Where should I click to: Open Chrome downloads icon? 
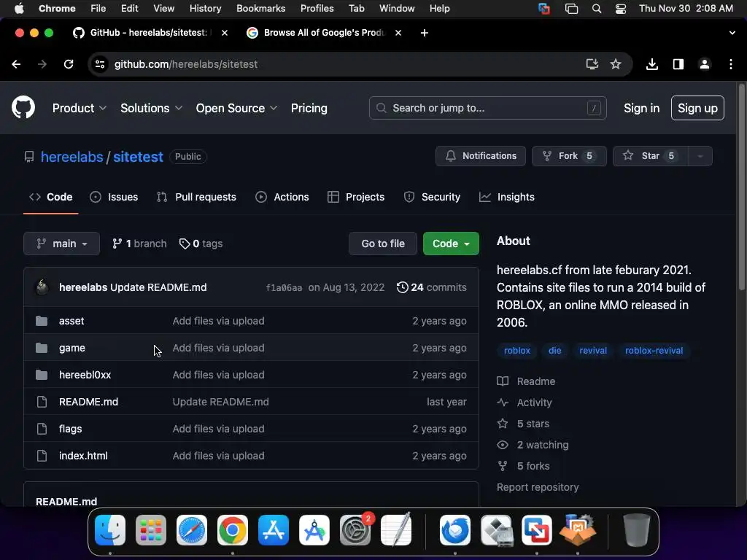(652, 64)
